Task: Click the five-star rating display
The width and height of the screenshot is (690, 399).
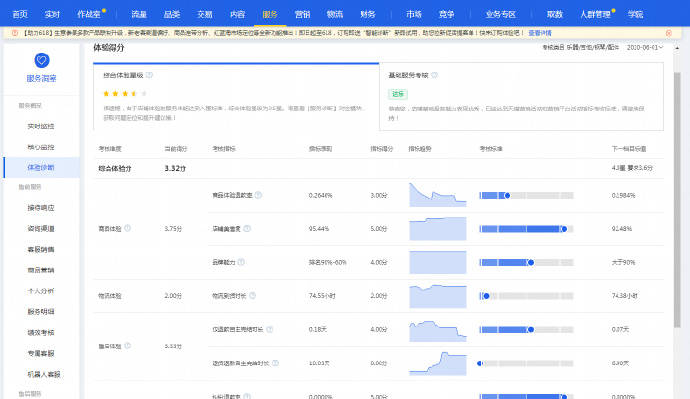Action: (125, 93)
